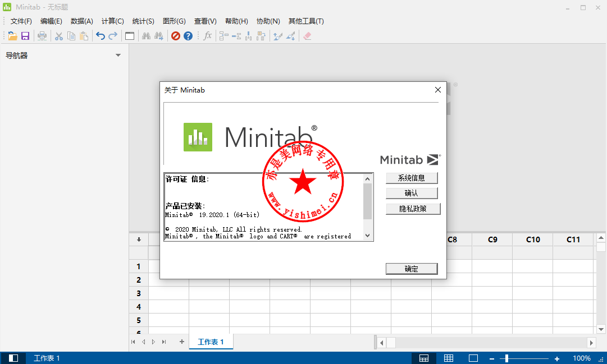Click the 确定 button to dismiss dialog
Viewport: 607px width, 364px height.
pyautogui.click(x=412, y=269)
